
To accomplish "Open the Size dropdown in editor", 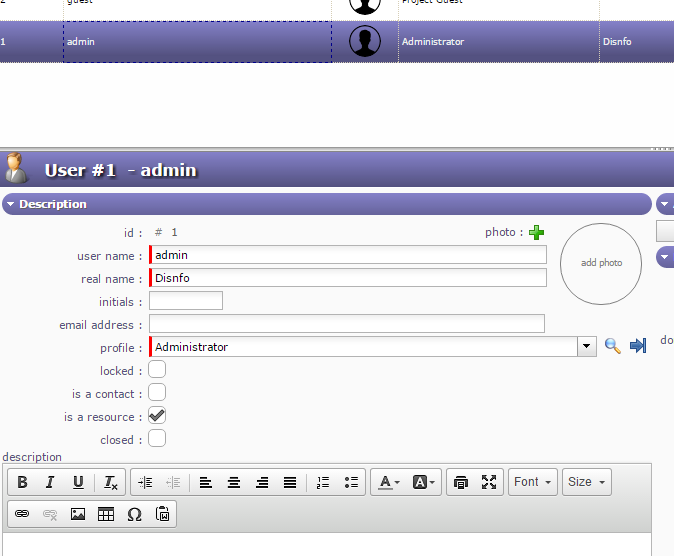I will click(x=586, y=482).
